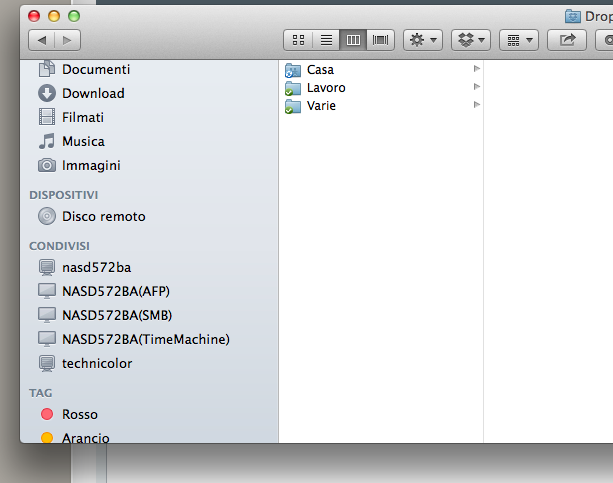
Task: Switch to list view
Action: [325, 40]
